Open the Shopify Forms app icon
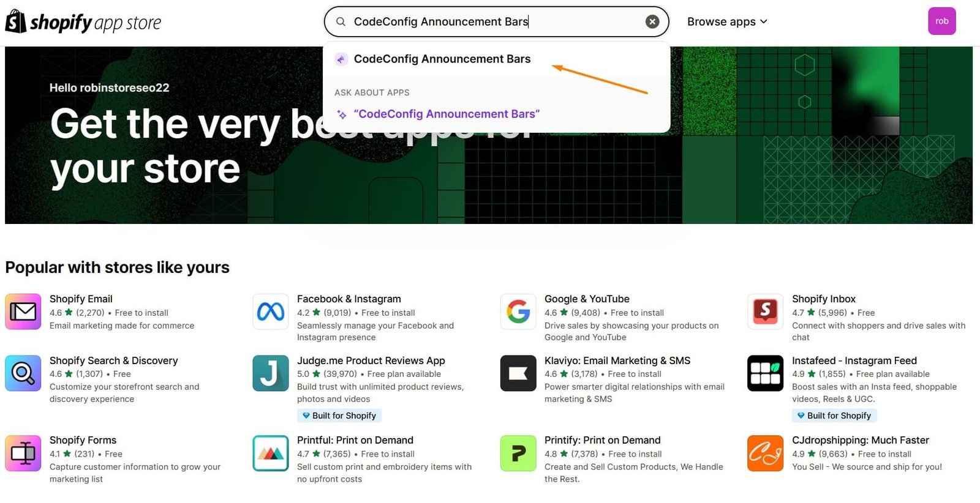The width and height of the screenshot is (980, 503). 23,453
